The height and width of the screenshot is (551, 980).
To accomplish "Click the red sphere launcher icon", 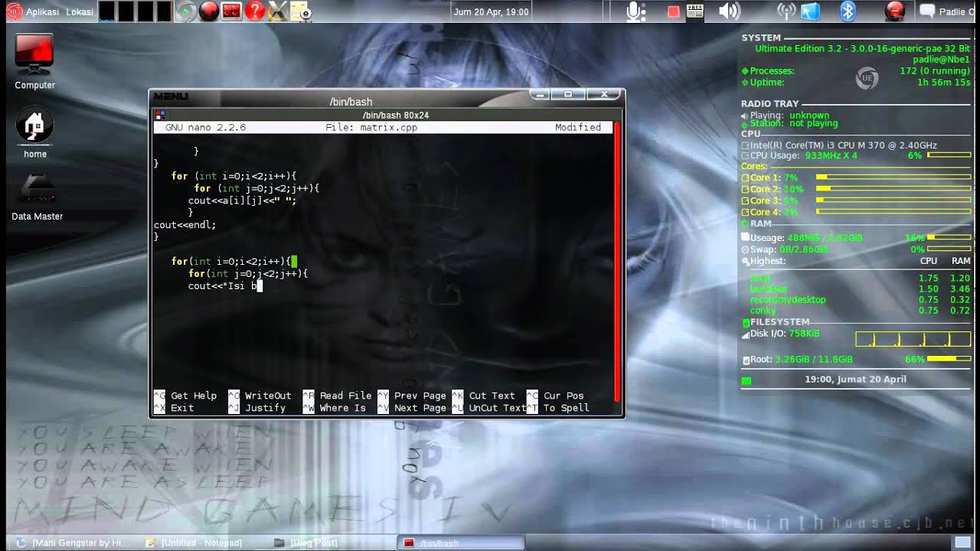I will (209, 11).
